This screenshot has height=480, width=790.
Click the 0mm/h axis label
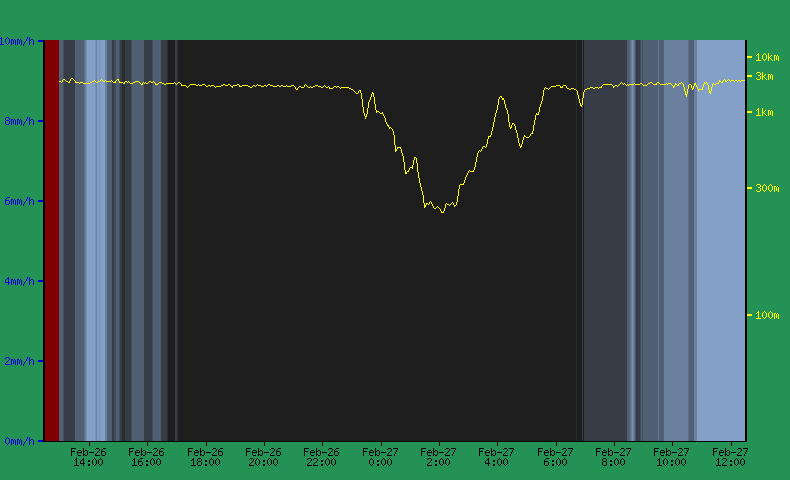click(20, 441)
